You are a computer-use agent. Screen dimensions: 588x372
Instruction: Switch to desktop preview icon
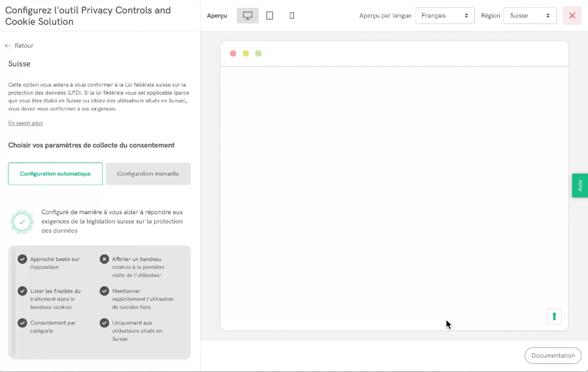click(248, 16)
